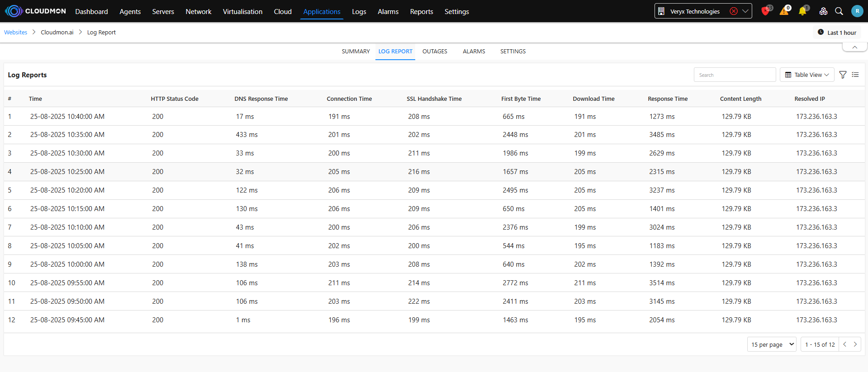Open the column list options icon
The width and height of the screenshot is (868, 372).
coord(855,75)
